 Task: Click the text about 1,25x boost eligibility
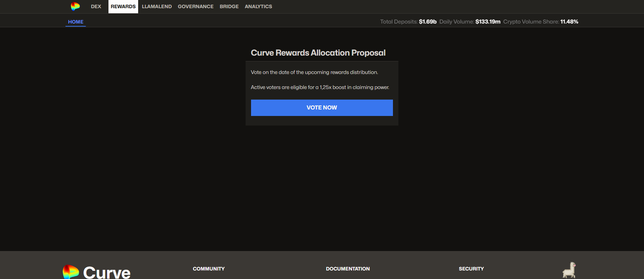320,87
